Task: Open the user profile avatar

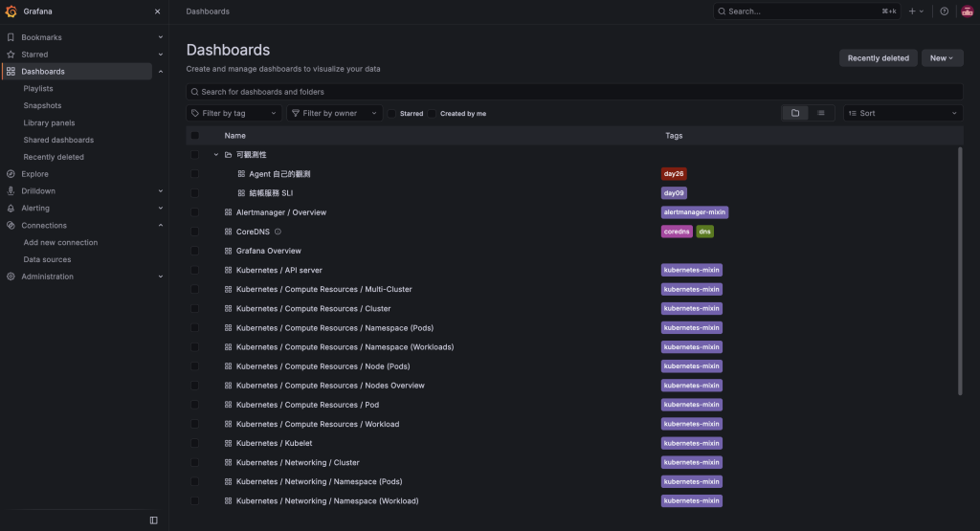Action: pos(967,11)
